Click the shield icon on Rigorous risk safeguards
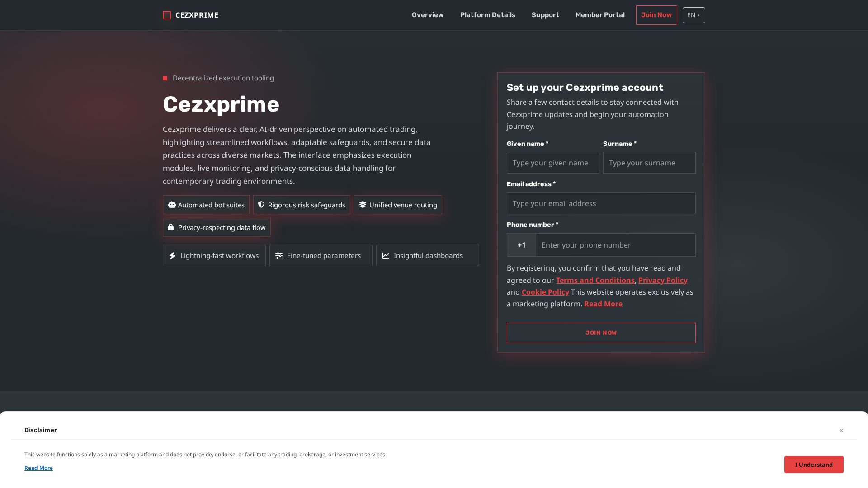This screenshot has width=868, height=488. pyautogui.click(x=261, y=205)
